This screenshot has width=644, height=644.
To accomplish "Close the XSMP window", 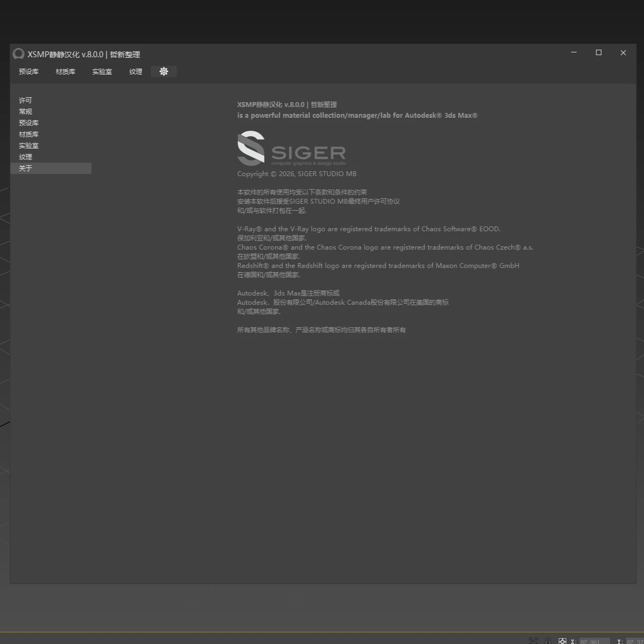I will tap(623, 52).
